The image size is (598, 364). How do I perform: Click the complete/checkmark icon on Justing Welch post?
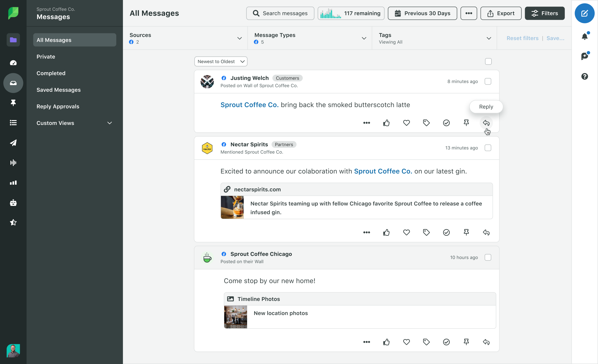click(446, 123)
